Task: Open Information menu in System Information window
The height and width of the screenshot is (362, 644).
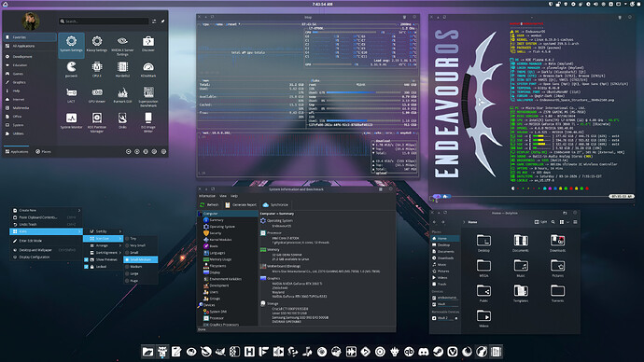Action: (x=207, y=196)
